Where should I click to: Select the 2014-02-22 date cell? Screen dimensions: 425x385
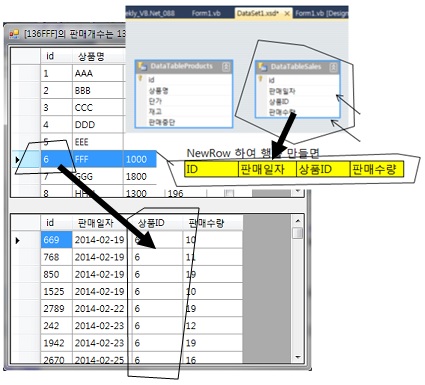(100, 309)
